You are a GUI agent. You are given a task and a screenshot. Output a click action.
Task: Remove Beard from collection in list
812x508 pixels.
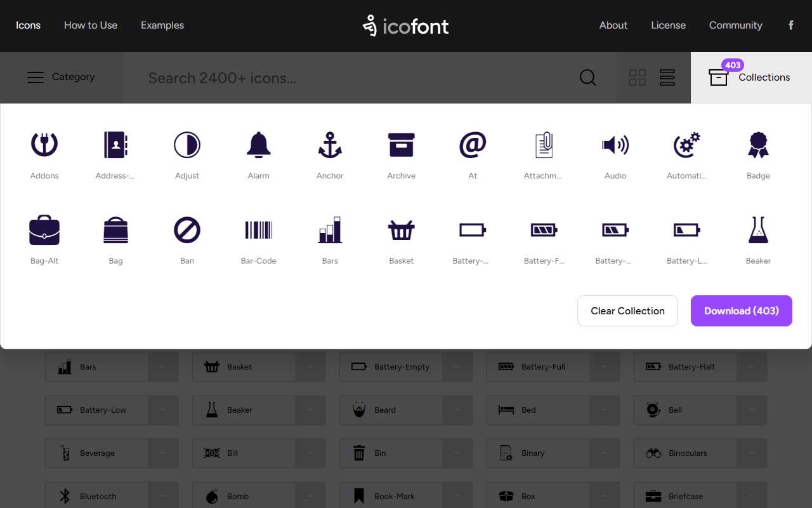coord(457,410)
